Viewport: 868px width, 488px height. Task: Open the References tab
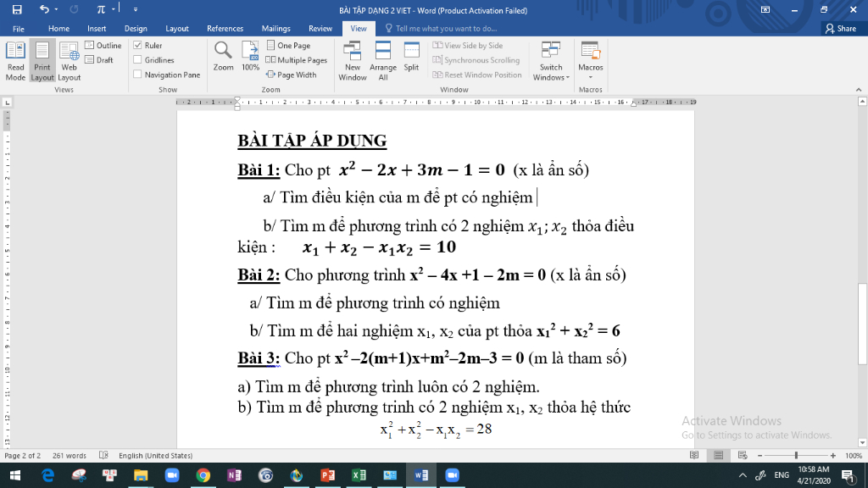point(225,28)
